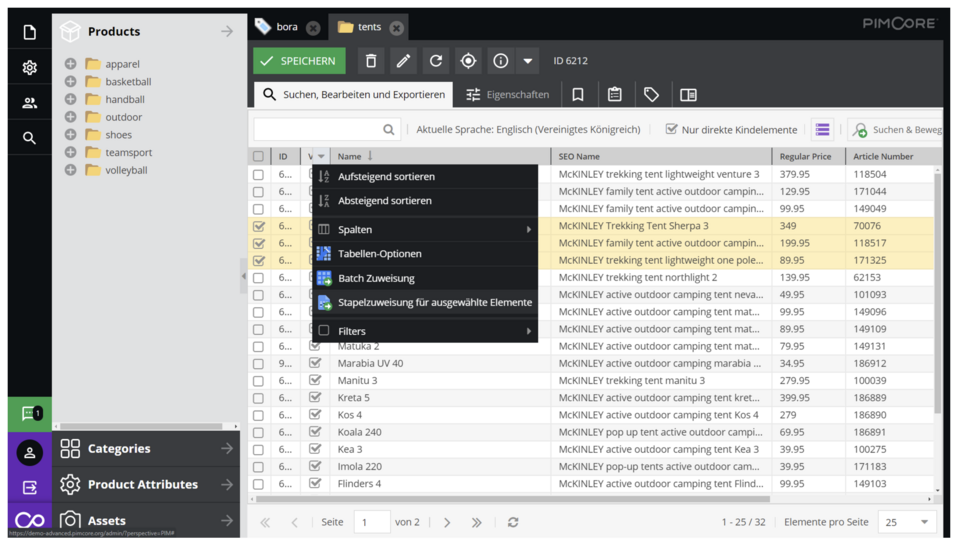The height and width of the screenshot is (549, 960).
Task: Click the Suchen & Bewegen button
Action: (x=896, y=129)
